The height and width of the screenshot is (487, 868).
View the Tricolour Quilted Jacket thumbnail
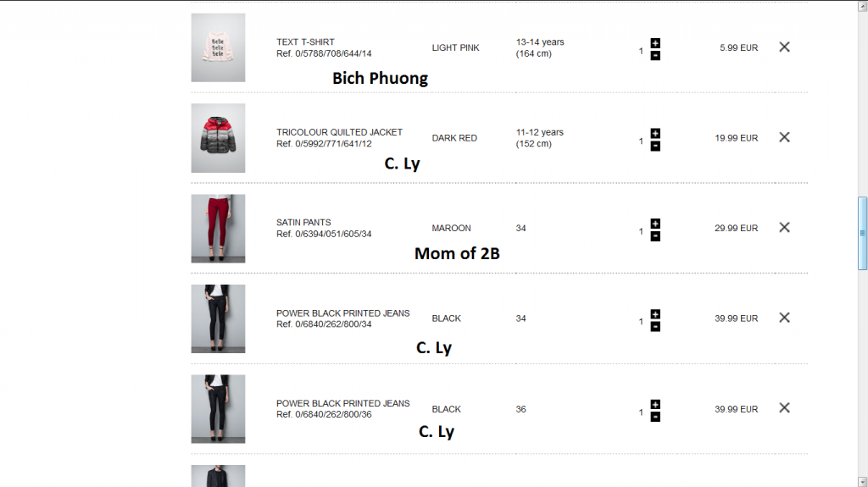click(218, 138)
